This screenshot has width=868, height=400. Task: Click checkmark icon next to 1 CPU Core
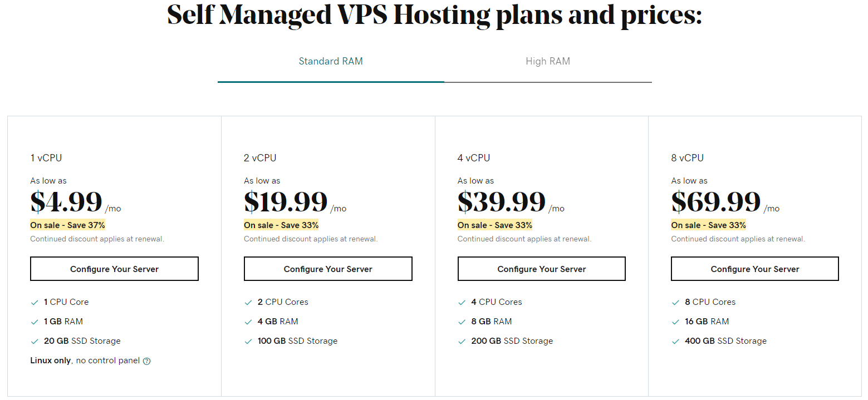coord(35,303)
